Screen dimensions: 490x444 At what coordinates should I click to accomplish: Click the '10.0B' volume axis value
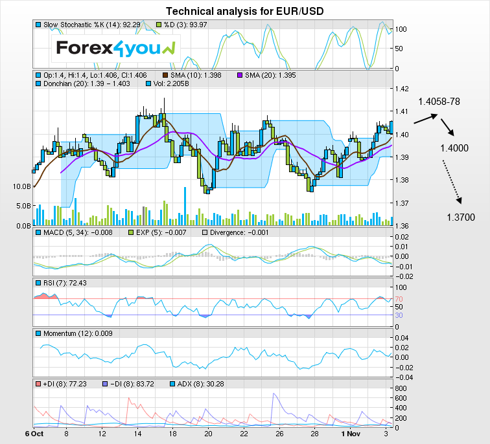22,187
